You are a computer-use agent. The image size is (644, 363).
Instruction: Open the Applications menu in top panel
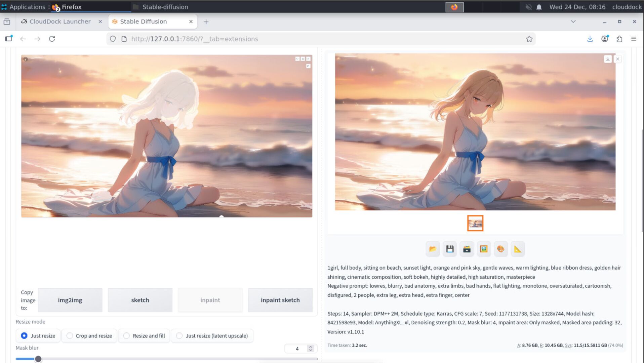(x=24, y=7)
